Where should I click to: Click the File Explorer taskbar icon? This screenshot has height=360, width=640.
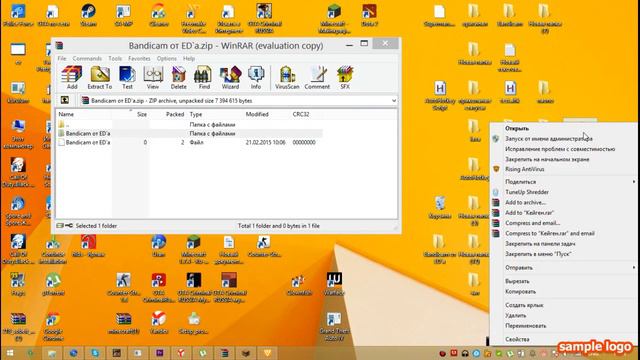point(52,353)
